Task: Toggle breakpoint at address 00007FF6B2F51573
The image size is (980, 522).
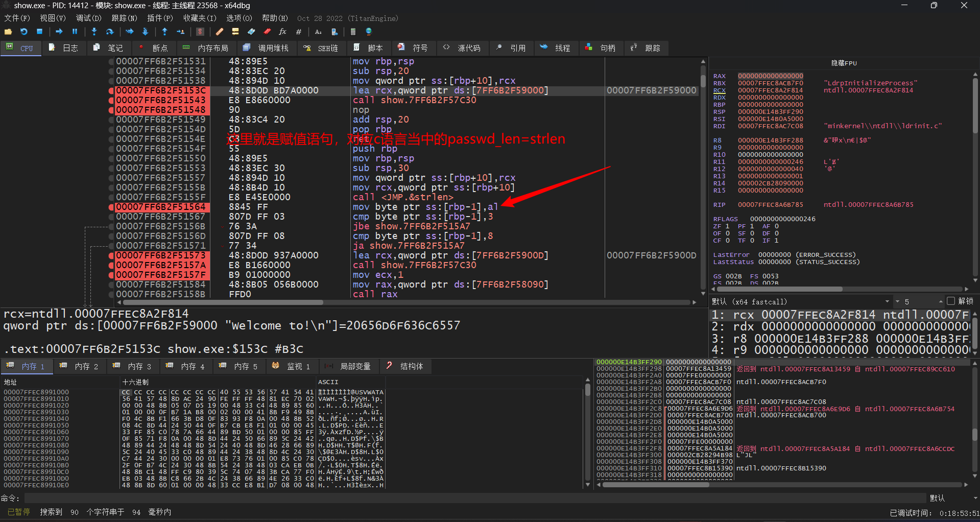Action: coord(111,255)
